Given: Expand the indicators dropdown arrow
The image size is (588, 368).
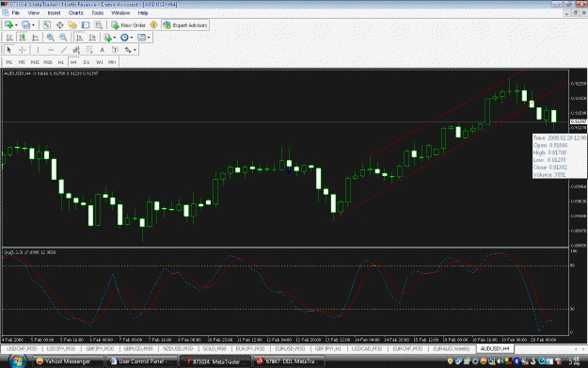Looking at the screenshot, I should (115, 38).
